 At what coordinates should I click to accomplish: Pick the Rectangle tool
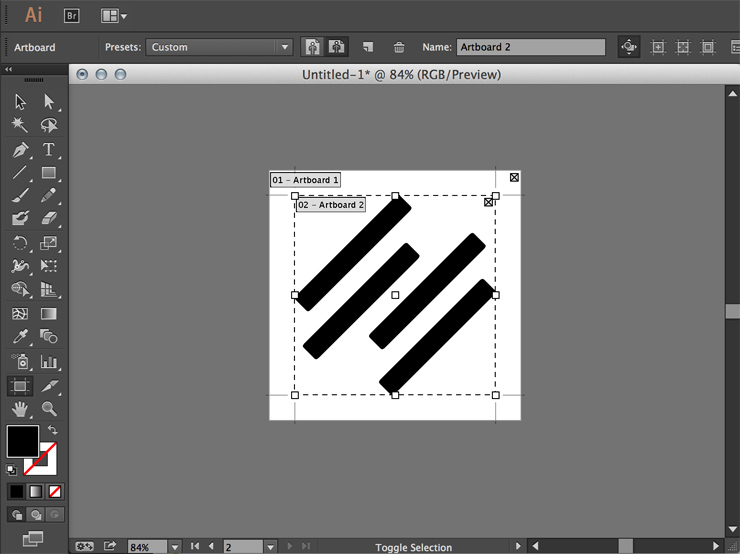(x=49, y=173)
